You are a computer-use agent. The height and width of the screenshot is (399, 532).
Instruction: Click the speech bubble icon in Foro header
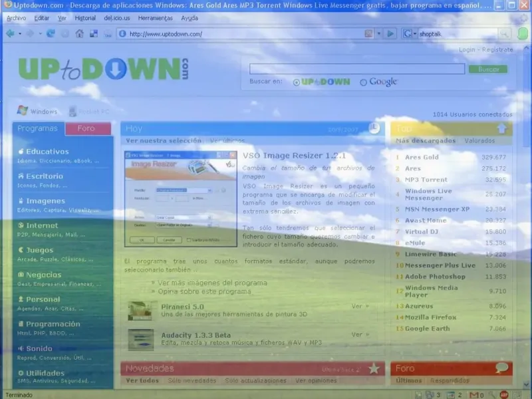tap(502, 368)
